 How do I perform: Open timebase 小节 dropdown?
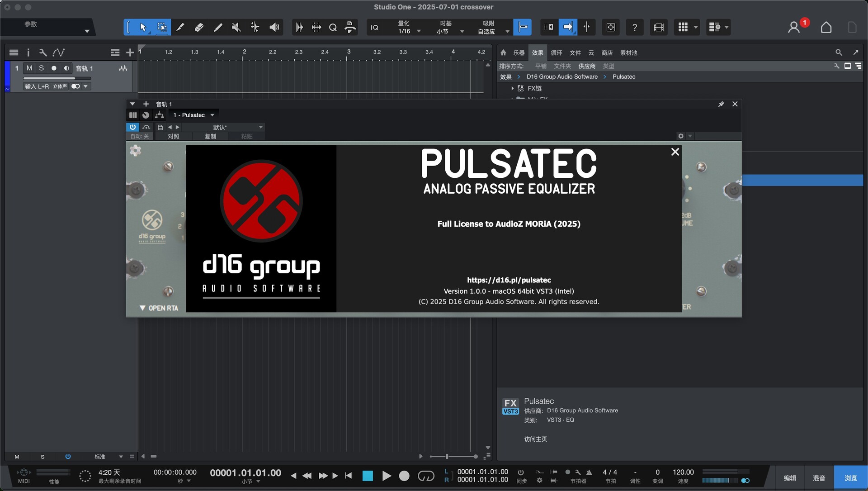point(450,31)
